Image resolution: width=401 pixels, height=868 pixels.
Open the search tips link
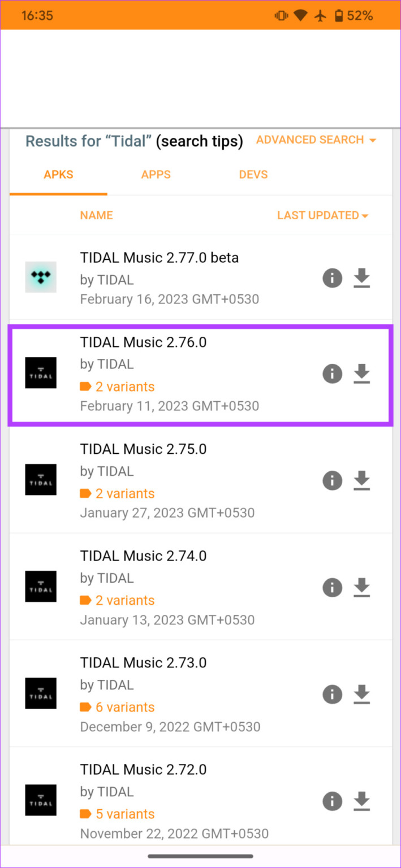[x=199, y=141]
